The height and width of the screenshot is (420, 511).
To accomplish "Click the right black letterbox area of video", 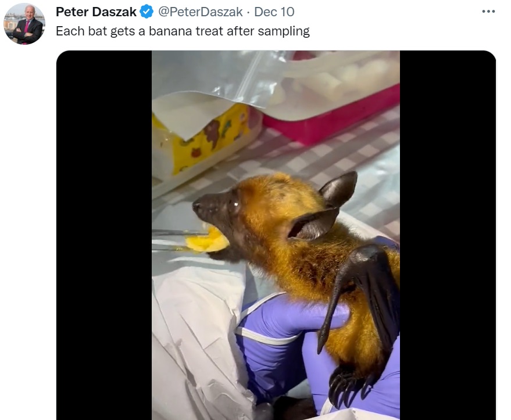I will click(x=448, y=235).
